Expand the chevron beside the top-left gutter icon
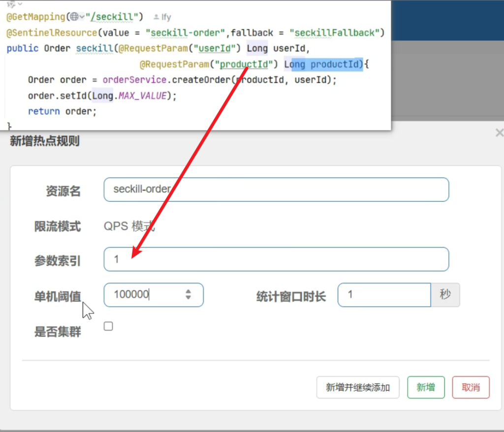504x432 pixels. [x=20, y=4]
